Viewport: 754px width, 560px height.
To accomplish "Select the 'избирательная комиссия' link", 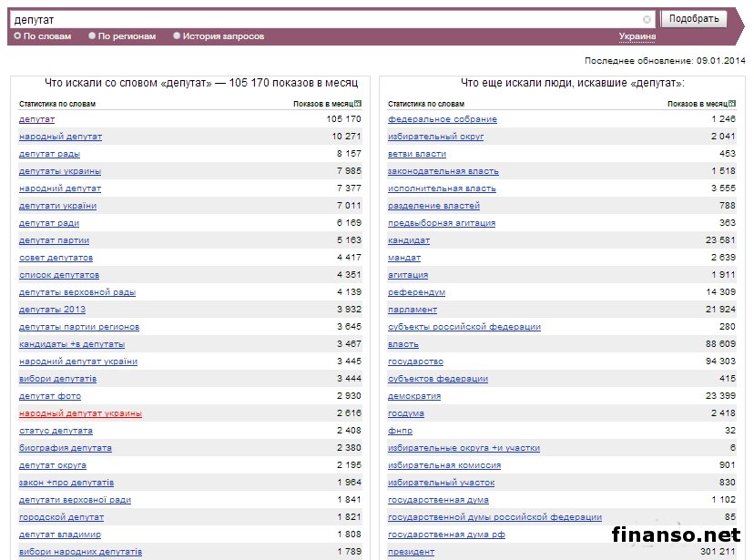I will tap(443, 465).
